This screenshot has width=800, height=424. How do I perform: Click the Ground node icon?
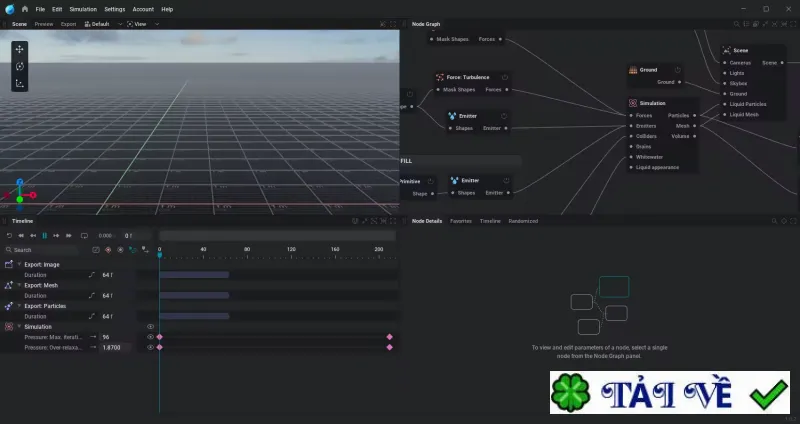[633, 70]
